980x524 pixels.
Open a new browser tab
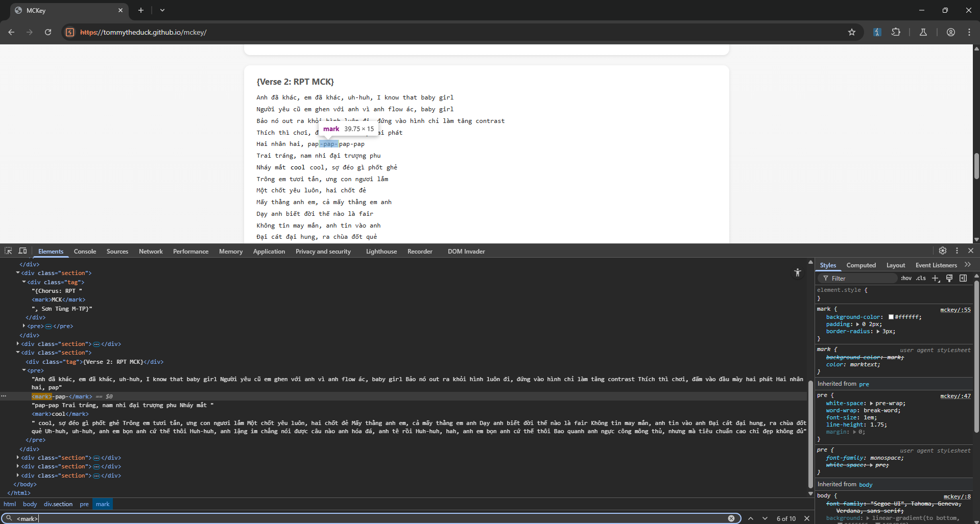141,10
